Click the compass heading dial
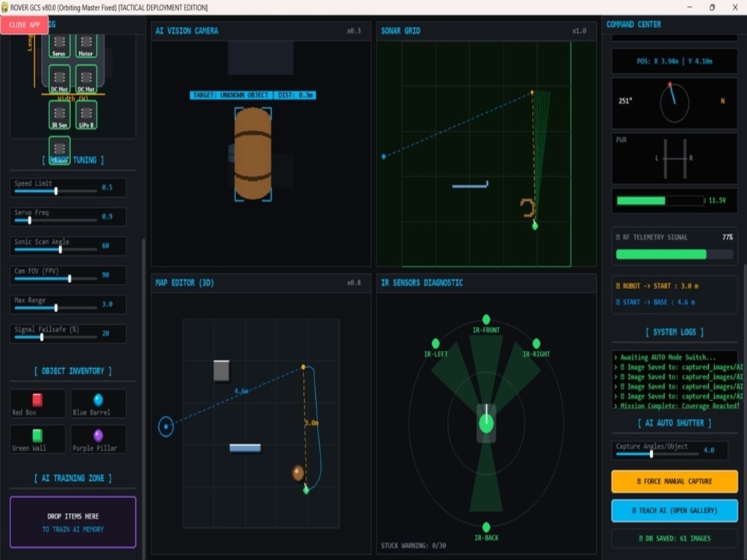The height and width of the screenshot is (560, 747). pyautogui.click(x=674, y=102)
